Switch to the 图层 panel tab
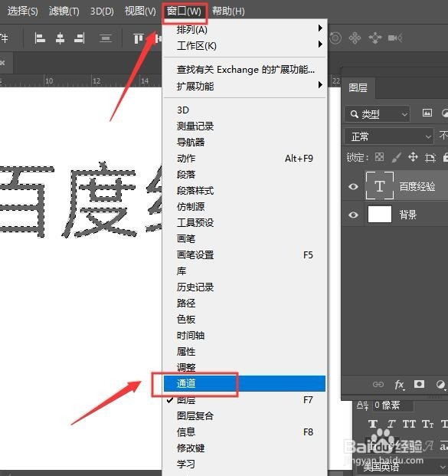 pos(358,87)
